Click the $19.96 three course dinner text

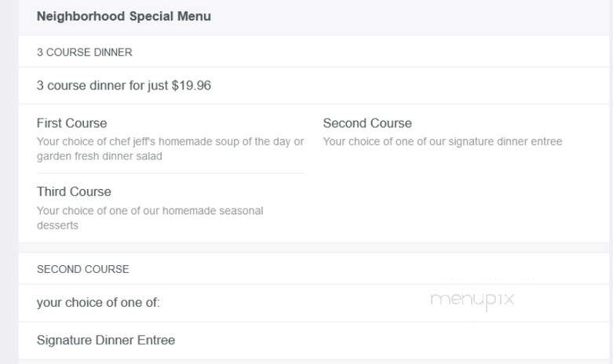(124, 86)
